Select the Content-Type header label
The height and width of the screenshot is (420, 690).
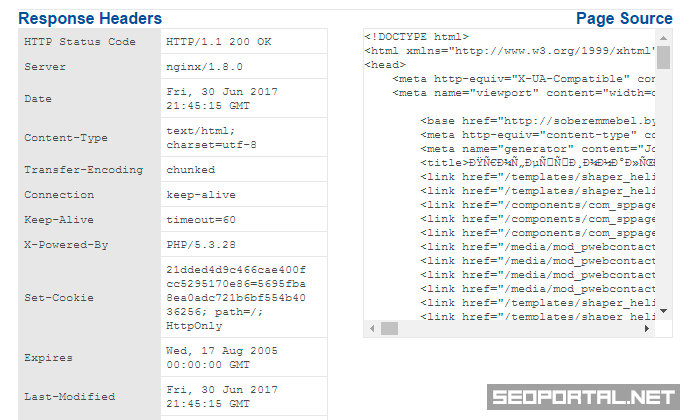pos(66,138)
